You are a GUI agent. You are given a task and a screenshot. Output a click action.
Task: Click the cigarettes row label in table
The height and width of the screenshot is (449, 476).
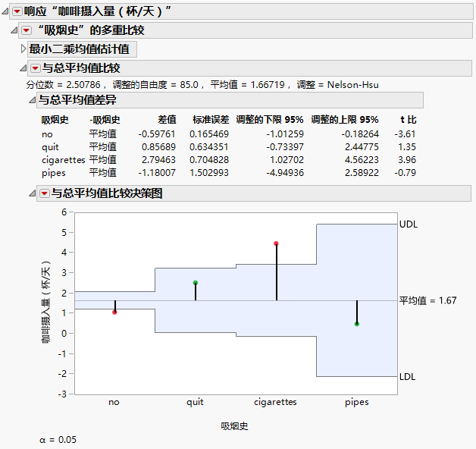[x=64, y=160]
